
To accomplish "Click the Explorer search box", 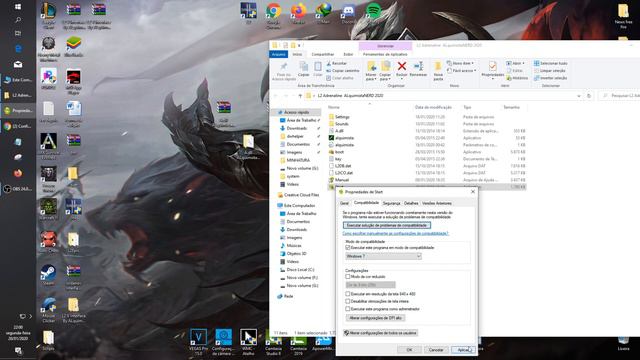I will pyautogui.click(x=620, y=96).
